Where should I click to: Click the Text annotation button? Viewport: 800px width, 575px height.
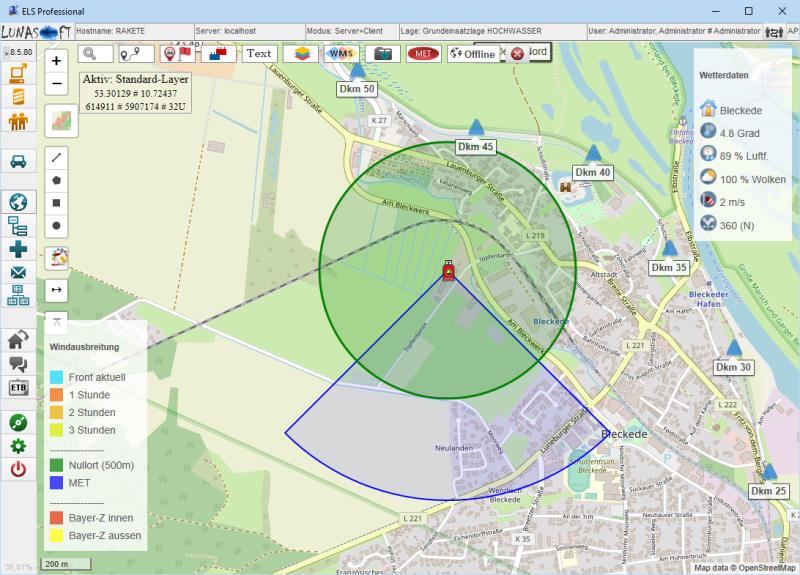click(258, 54)
